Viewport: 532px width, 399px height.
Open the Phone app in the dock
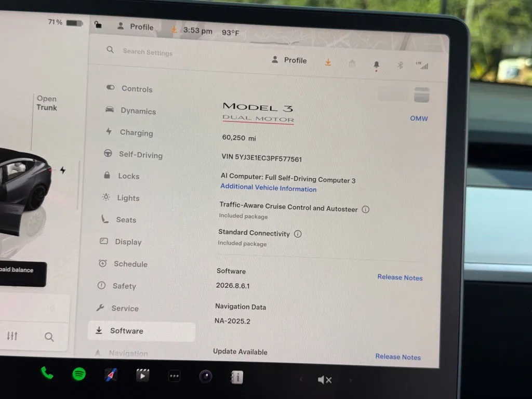[x=47, y=373]
